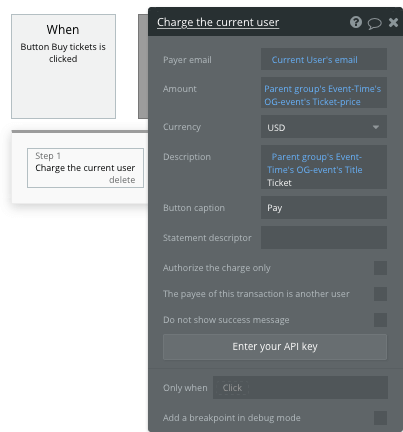This screenshot has height=432, width=403.
Task: Click the empty Statement descriptor field
Action: 324,238
